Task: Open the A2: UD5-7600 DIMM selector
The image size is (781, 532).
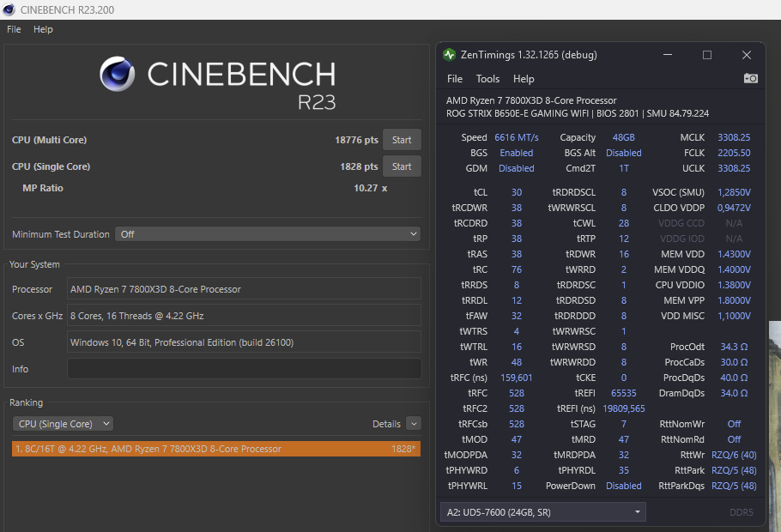Action: (x=543, y=512)
